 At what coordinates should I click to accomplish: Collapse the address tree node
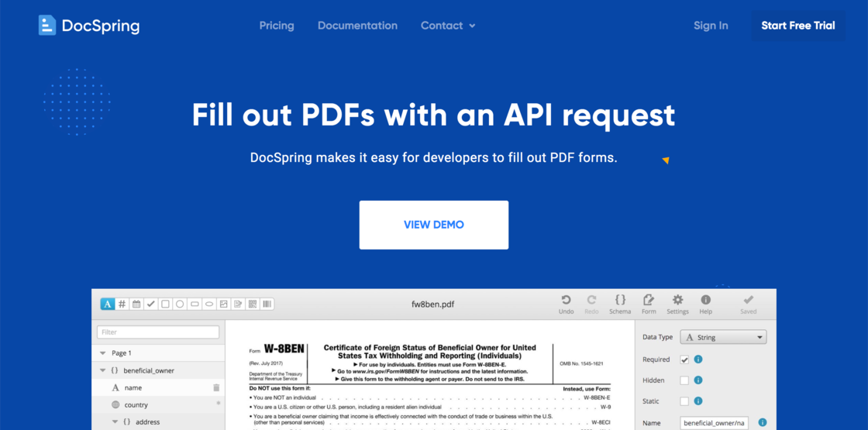(115, 421)
